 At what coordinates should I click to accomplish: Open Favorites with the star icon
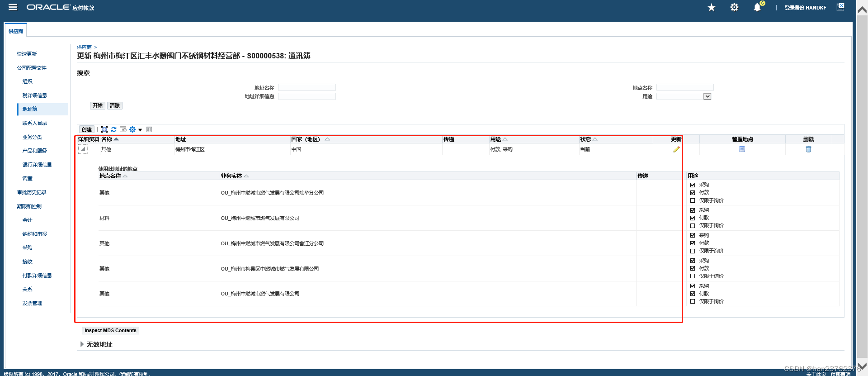[x=712, y=8]
